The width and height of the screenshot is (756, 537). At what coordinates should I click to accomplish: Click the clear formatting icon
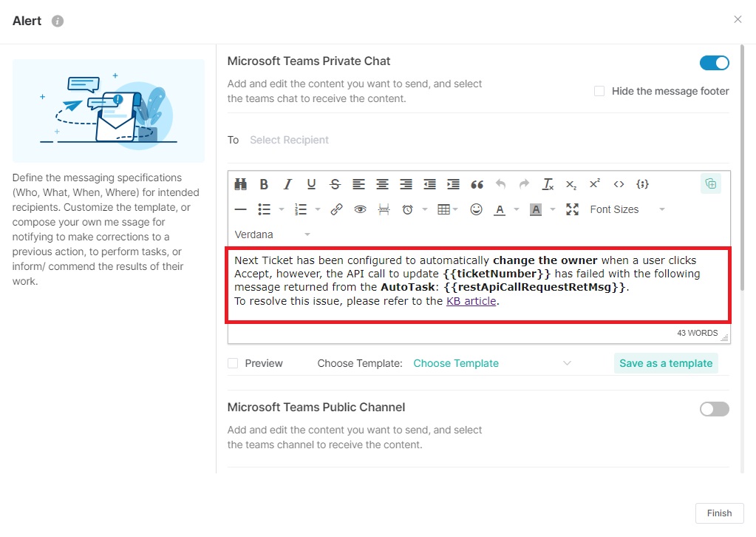click(548, 184)
